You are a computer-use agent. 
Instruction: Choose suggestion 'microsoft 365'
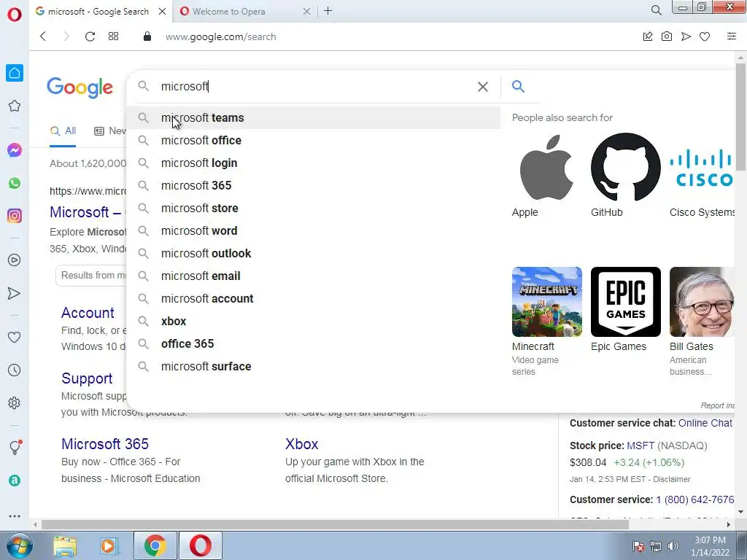click(x=314, y=185)
